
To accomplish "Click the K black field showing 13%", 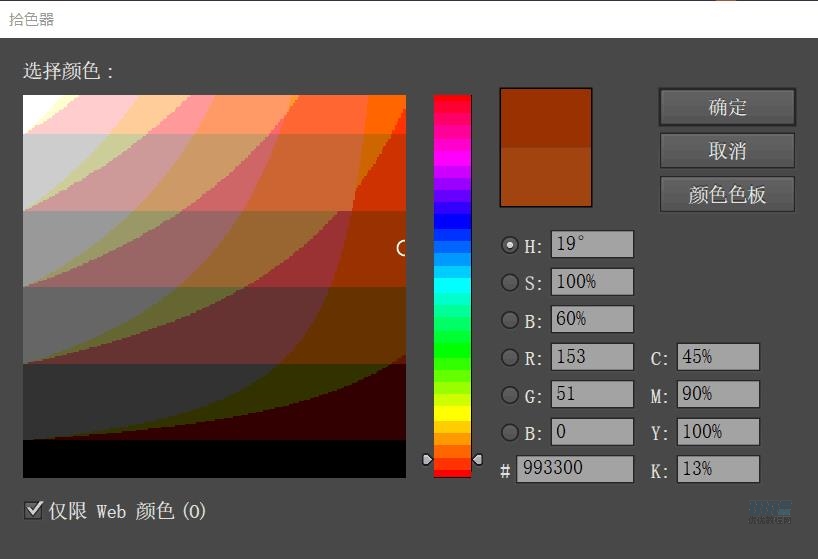I will point(718,469).
